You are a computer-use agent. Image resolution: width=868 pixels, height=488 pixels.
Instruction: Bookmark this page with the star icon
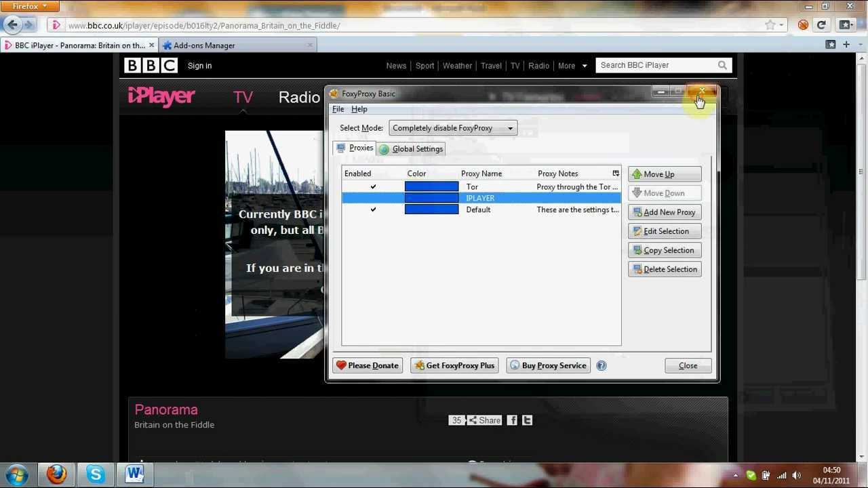[x=770, y=25]
